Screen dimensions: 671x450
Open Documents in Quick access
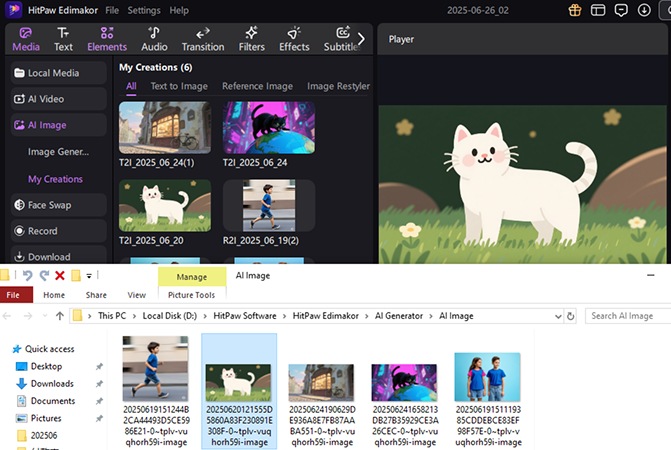pos(53,401)
